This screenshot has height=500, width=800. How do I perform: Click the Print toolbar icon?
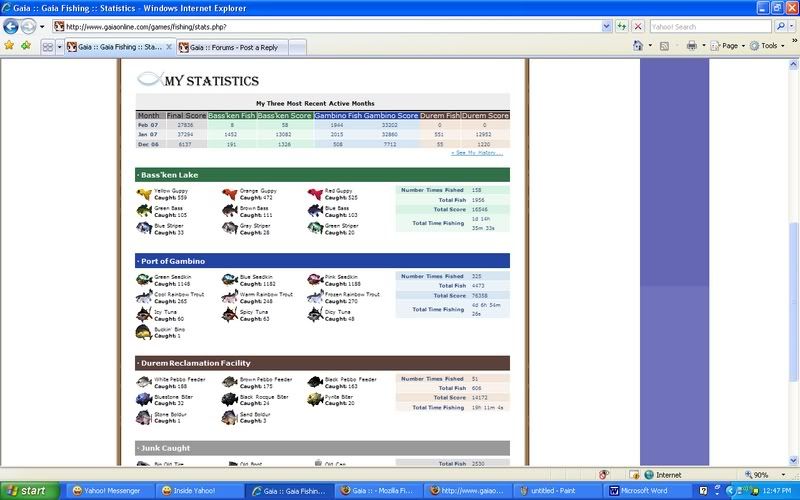click(691, 45)
